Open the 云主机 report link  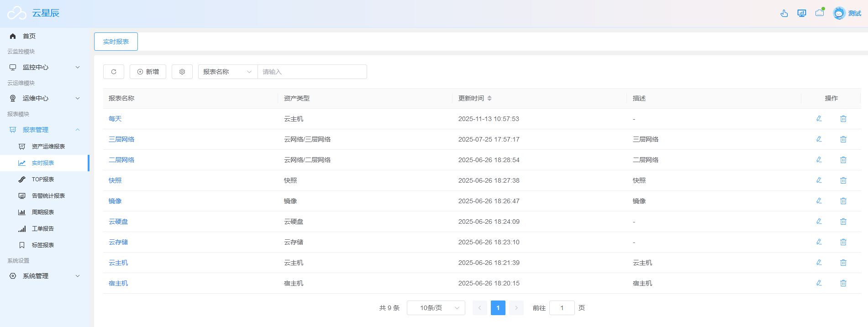(x=118, y=263)
